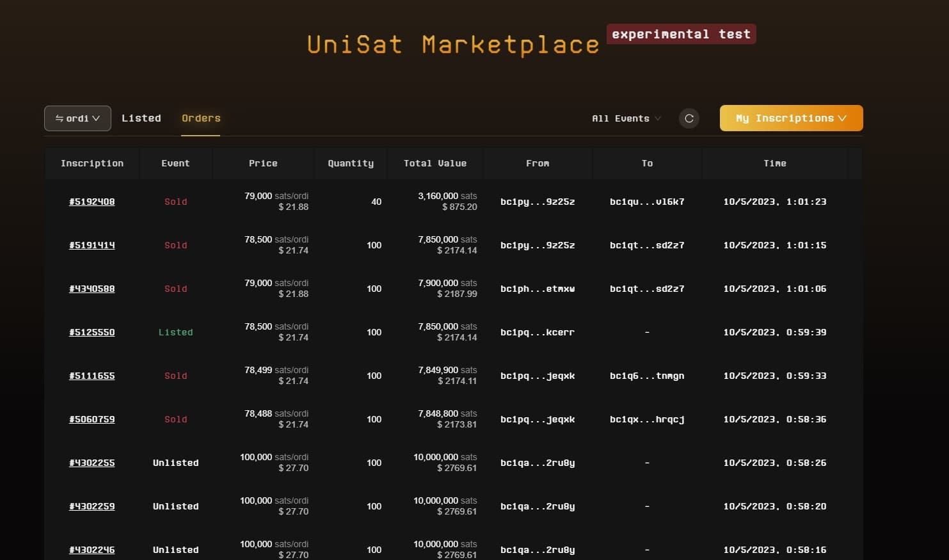Open inscription #5191414
The image size is (949, 560).
[x=92, y=245]
